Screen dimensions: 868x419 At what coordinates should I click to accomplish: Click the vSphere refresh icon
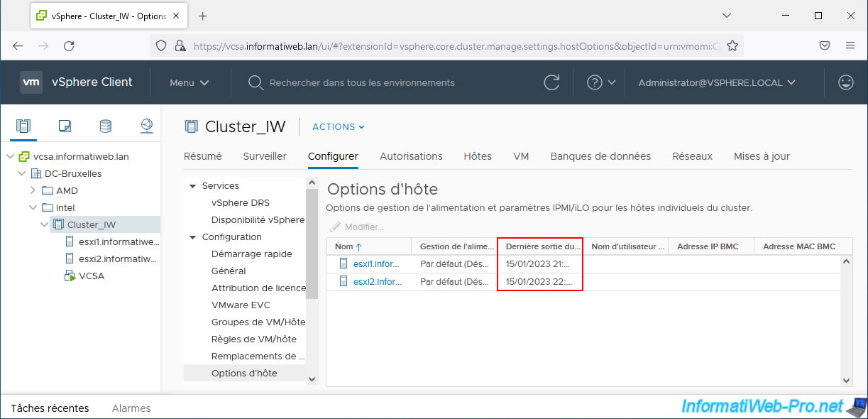click(551, 82)
